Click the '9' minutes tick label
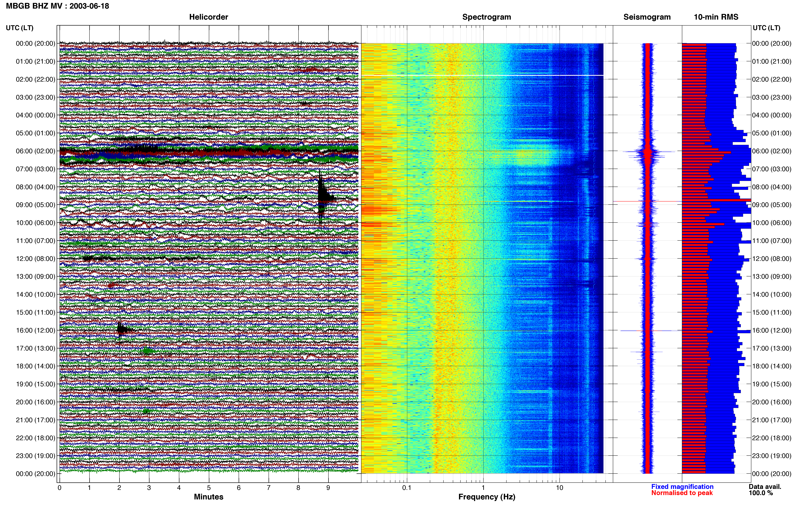This screenshot has height=508, width=812. coord(328,487)
